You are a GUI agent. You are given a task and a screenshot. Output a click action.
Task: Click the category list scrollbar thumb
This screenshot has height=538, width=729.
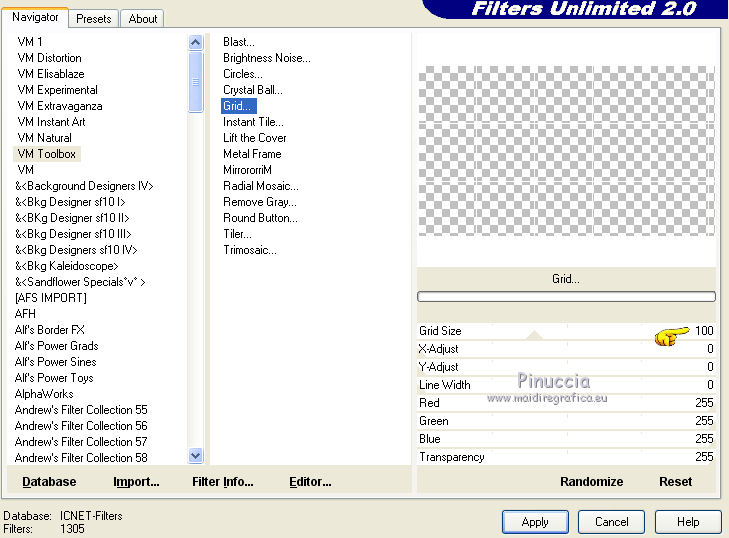tap(196, 82)
